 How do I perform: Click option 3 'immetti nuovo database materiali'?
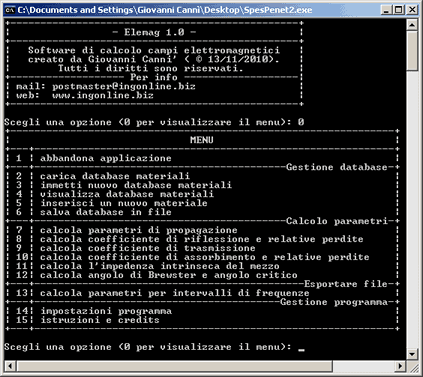coord(136,185)
